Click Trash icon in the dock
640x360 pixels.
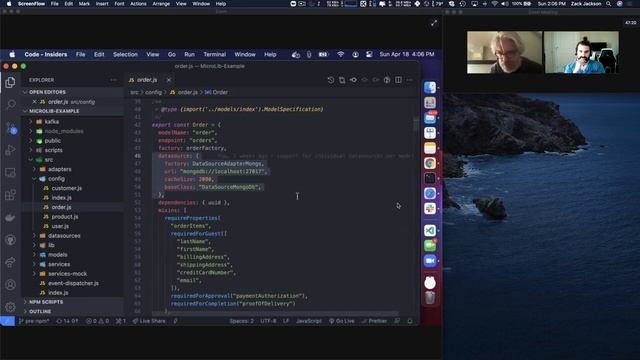click(x=430, y=298)
